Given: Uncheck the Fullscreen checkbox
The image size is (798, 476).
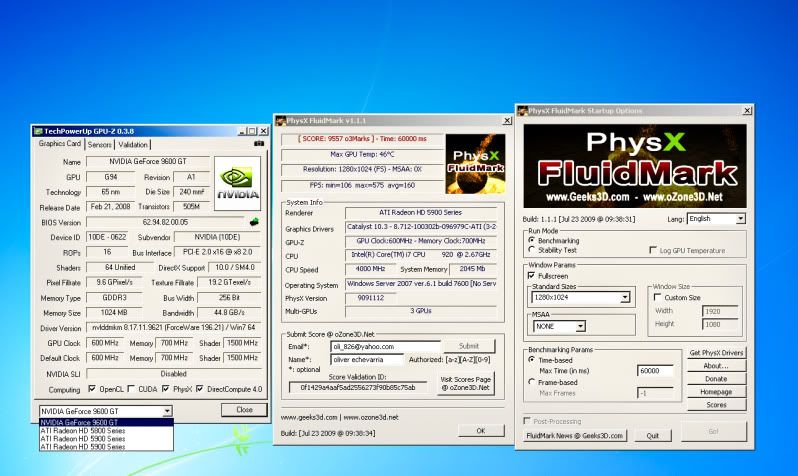Looking at the screenshot, I should coord(531,274).
